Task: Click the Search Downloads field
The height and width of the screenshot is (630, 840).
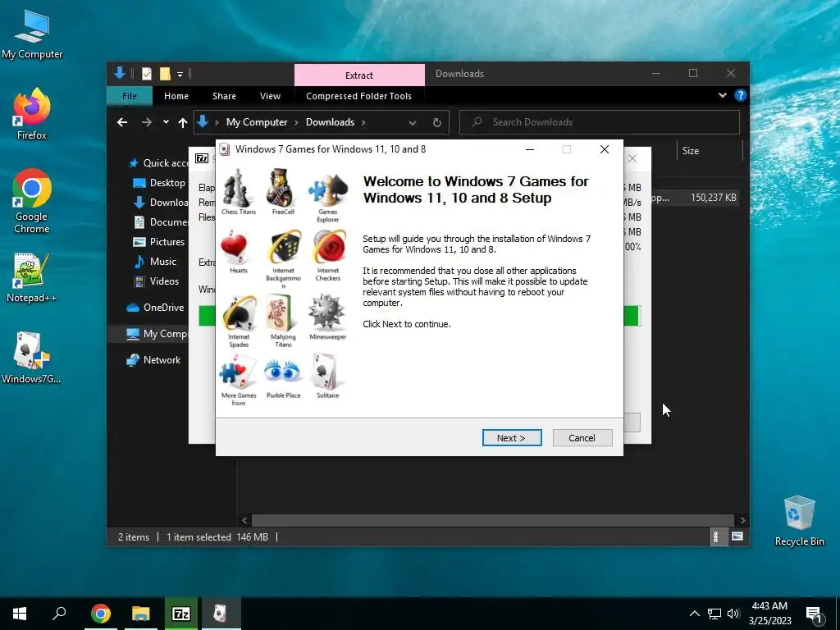Action: coord(600,122)
